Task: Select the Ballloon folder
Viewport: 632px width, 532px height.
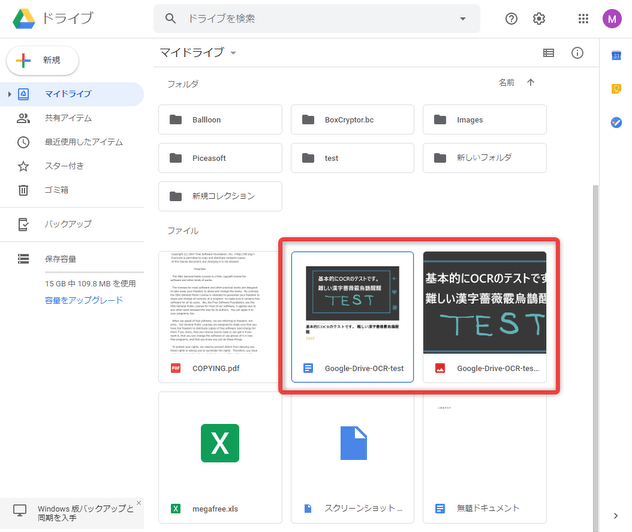Action: click(x=220, y=120)
